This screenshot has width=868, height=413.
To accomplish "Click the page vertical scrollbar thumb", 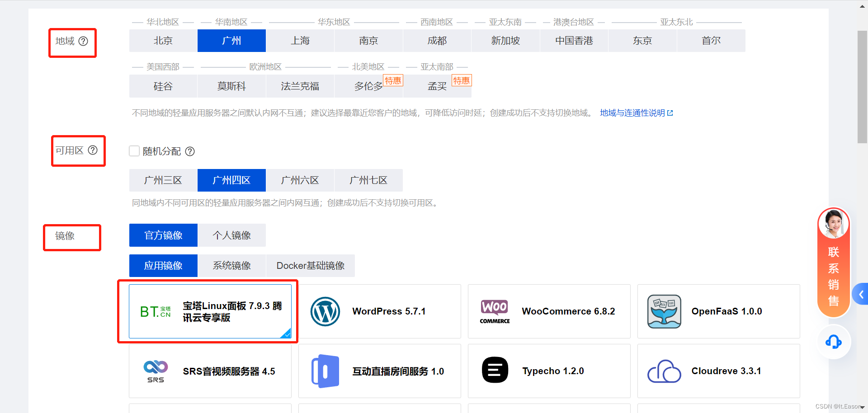I will tap(863, 87).
